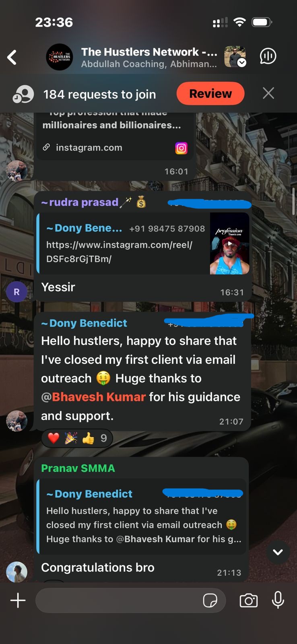The width and height of the screenshot is (297, 644).
Task: Tap the join requests people icon
Action: pyautogui.click(x=23, y=94)
